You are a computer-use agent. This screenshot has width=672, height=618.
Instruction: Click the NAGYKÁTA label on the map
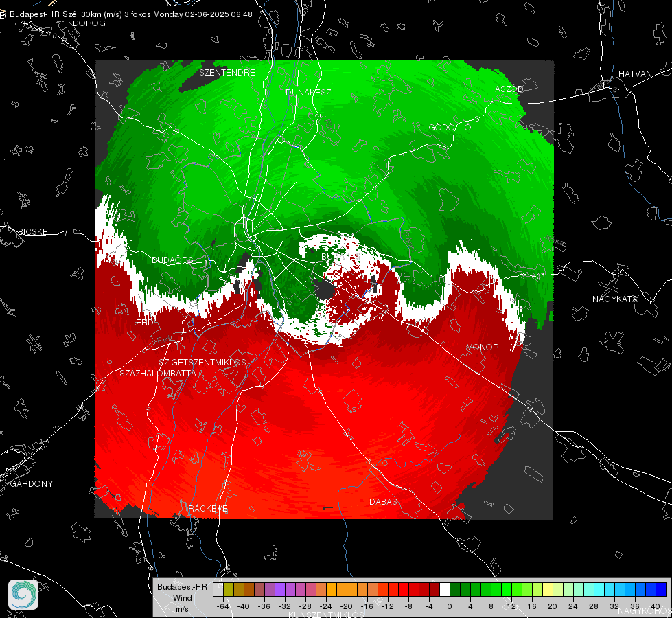click(614, 299)
